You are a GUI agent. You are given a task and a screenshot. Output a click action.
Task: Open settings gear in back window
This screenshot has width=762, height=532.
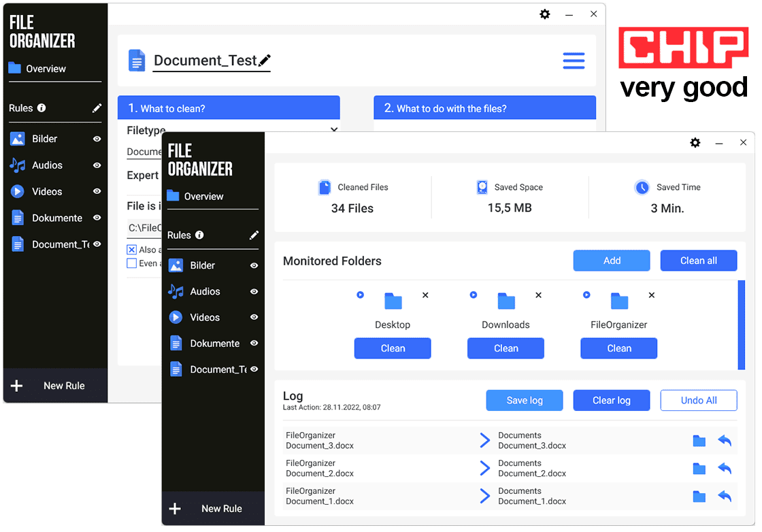[545, 14]
